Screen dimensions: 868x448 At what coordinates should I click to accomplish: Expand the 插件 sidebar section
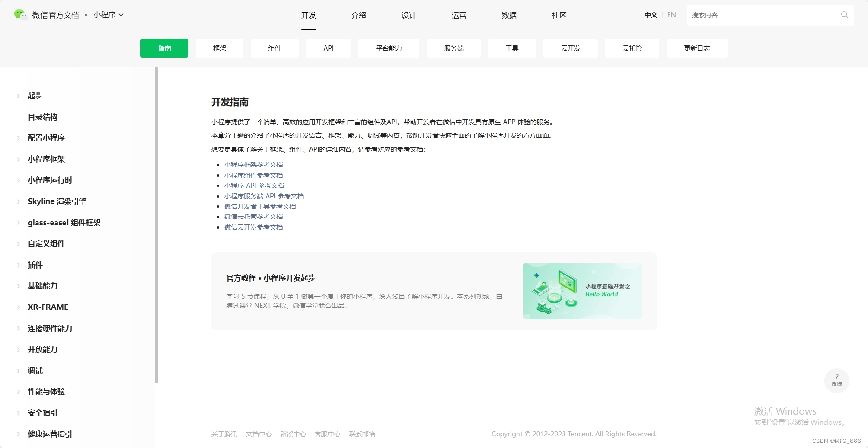18,265
